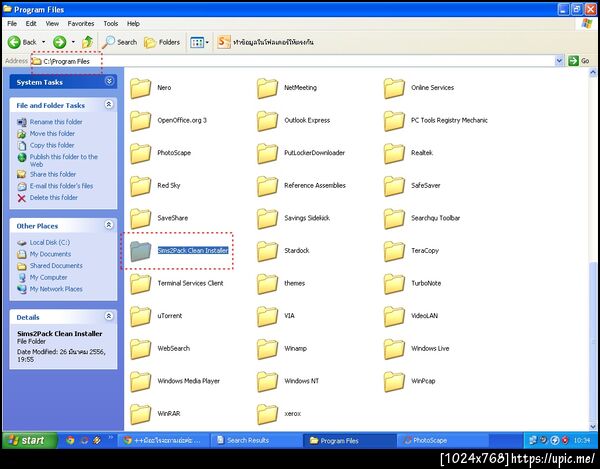
Task: Toggle the Folders pane button
Action: coord(162,42)
